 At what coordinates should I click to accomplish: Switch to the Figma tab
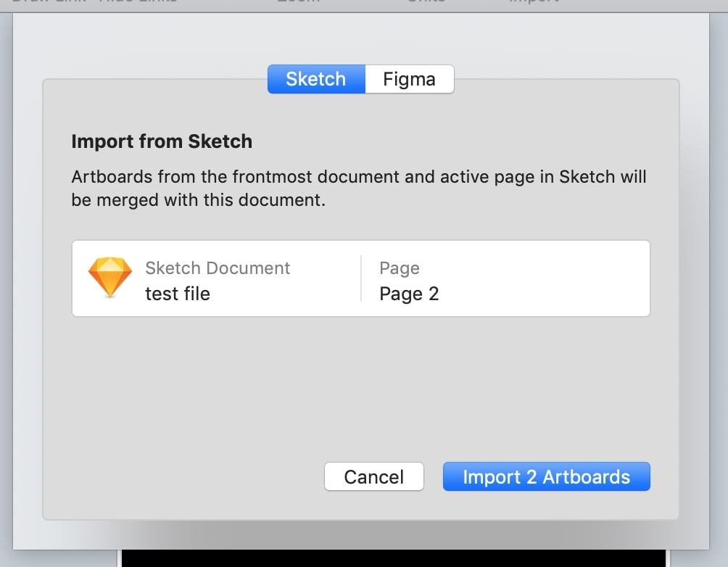[409, 79]
